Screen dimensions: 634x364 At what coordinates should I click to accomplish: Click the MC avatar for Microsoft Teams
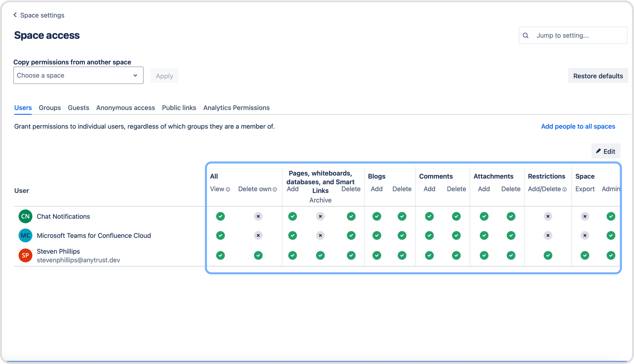(x=25, y=236)
